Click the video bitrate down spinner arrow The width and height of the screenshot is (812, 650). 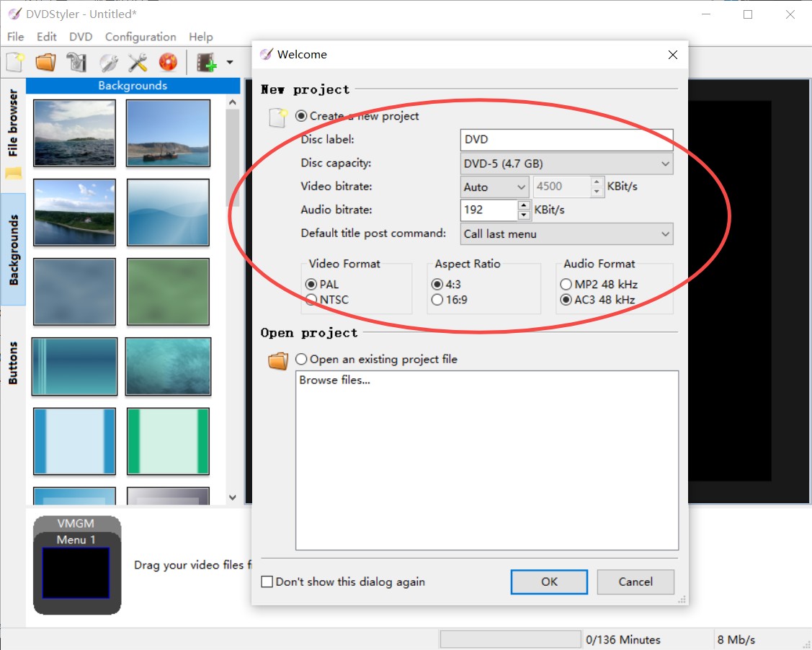coord(597,192)
